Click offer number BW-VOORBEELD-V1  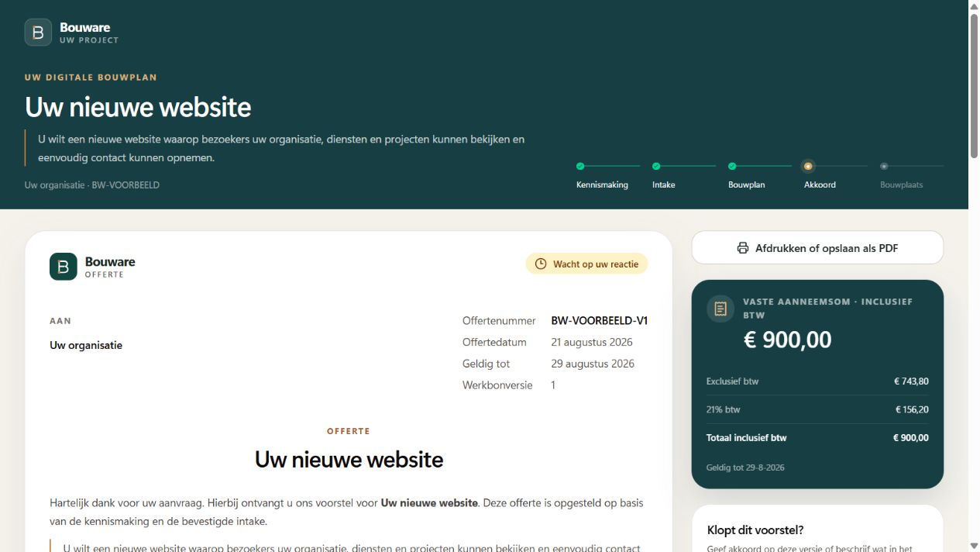pos(600,321)
